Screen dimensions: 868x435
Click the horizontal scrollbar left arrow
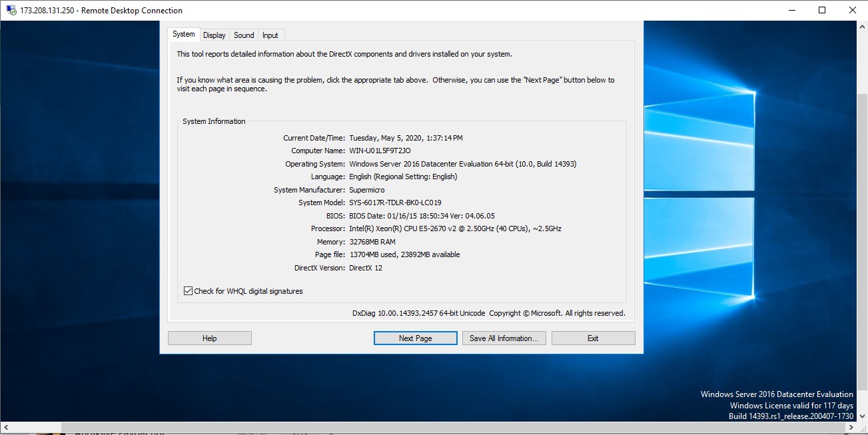pyautogui.click(x=5, y=427)
